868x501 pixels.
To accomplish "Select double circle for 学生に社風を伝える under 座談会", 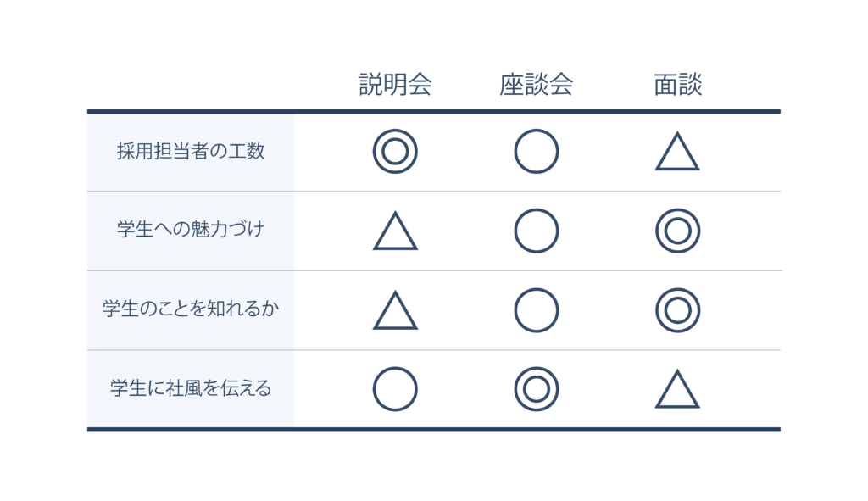I will pos(537,389).
